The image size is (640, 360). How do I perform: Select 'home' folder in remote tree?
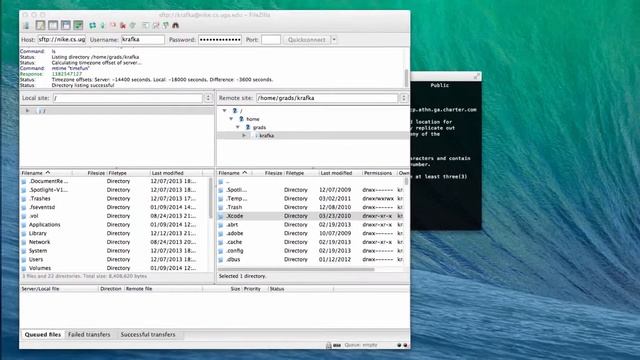pyautogui.click(x=253, y=119)
